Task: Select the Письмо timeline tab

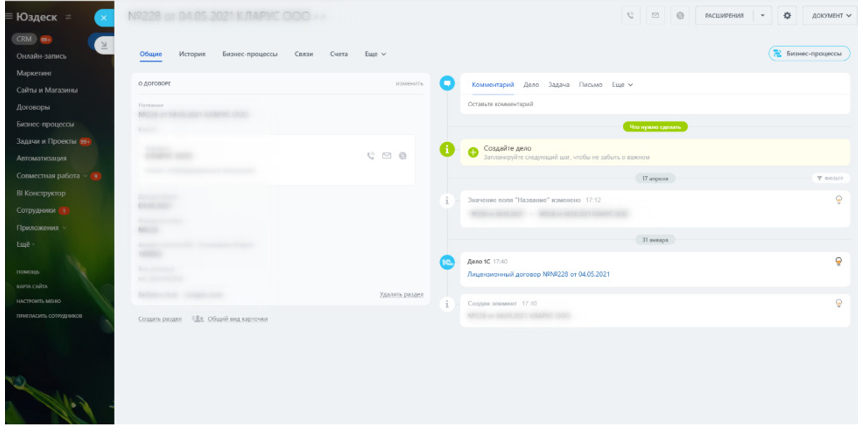Action: [590, 85]
